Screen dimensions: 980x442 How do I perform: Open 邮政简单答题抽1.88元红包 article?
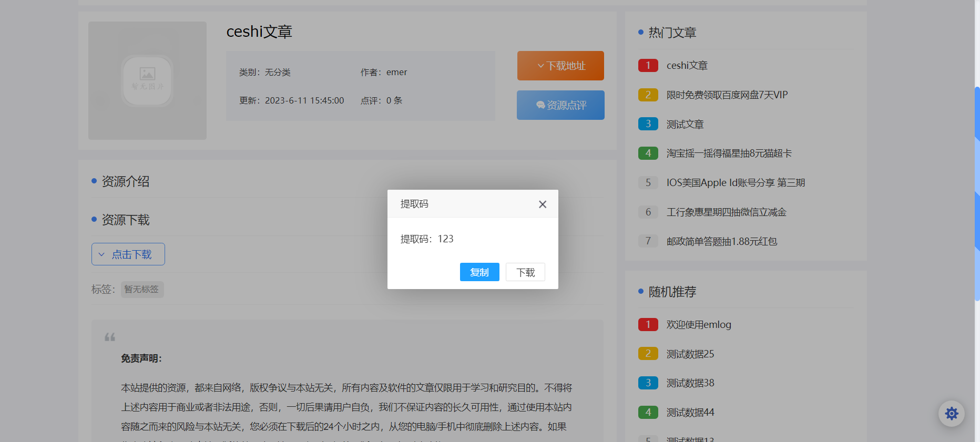[x=721, y=242]
